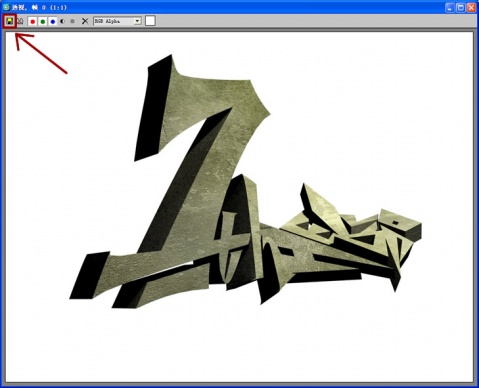Maximize the rendered frame window
Image resolution: width=479 pixels, height=388 pixels.
point(461,7)
